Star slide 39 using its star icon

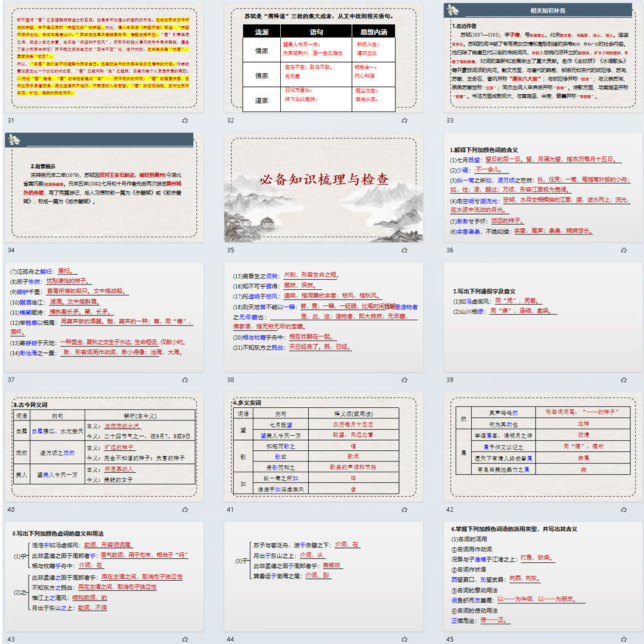pyautogui.click(x=624, y=380)
